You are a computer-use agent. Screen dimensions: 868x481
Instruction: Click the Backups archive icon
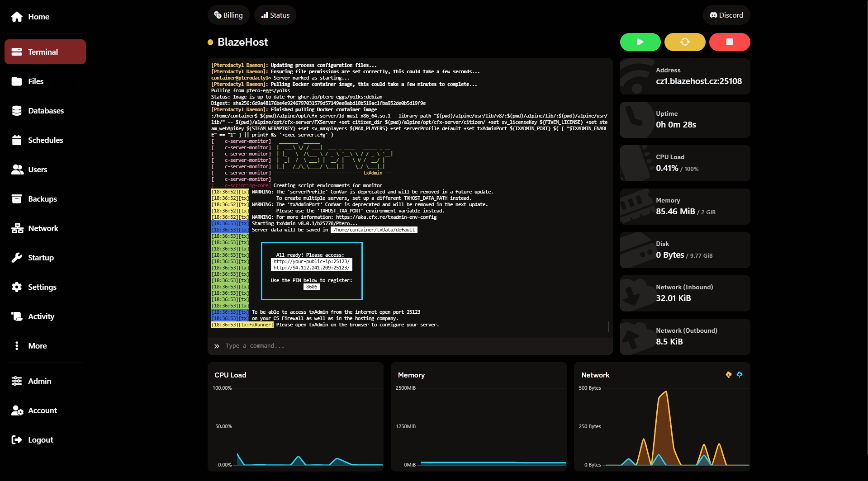click(x=17, y=199)
